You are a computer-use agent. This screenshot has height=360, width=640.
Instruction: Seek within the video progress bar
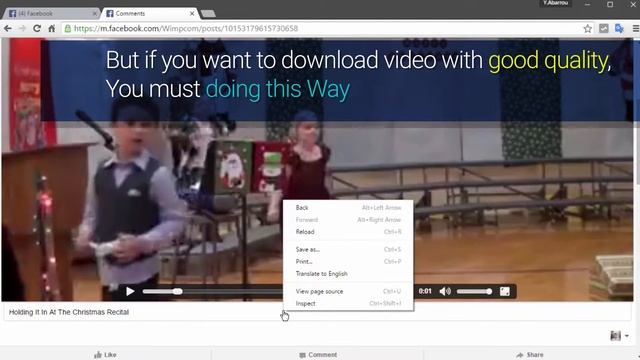pyautogui.click(x=212, y=291)
